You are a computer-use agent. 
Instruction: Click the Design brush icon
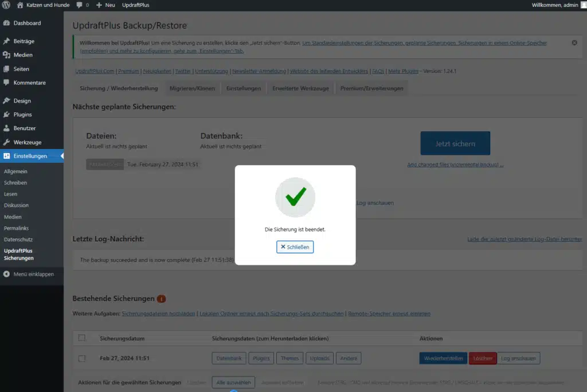tap(6, 100)
